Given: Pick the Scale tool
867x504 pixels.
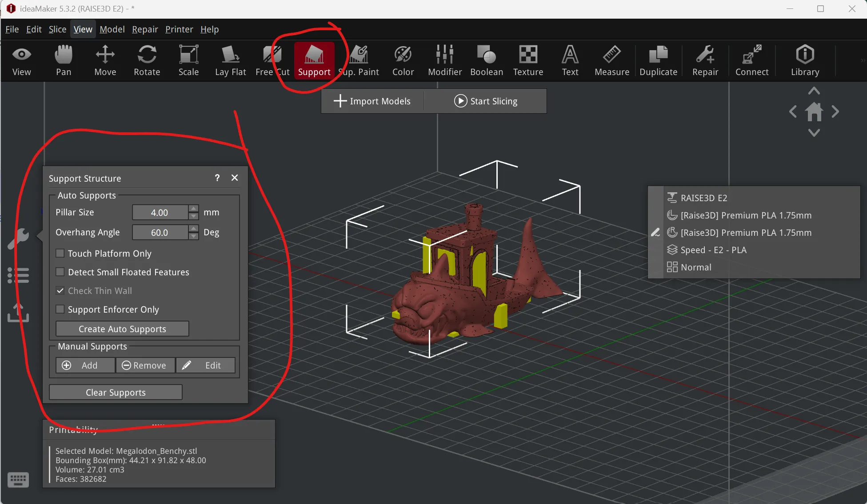Looking at the screenshot, I should tap(189, 61).
